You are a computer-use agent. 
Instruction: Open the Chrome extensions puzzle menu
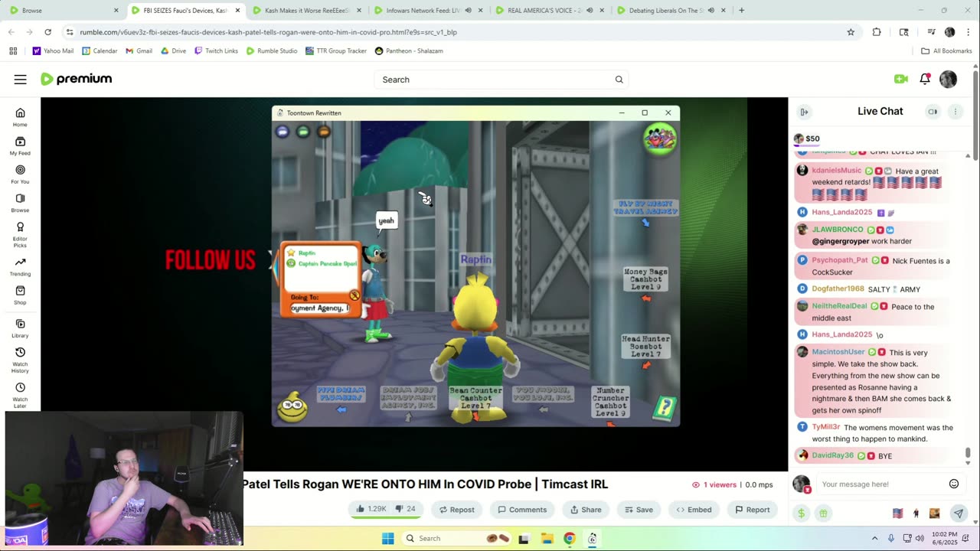point(877,32)
